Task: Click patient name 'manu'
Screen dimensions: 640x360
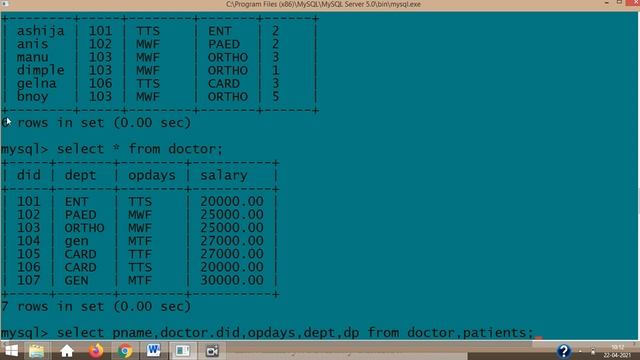Action: point(32,57)
